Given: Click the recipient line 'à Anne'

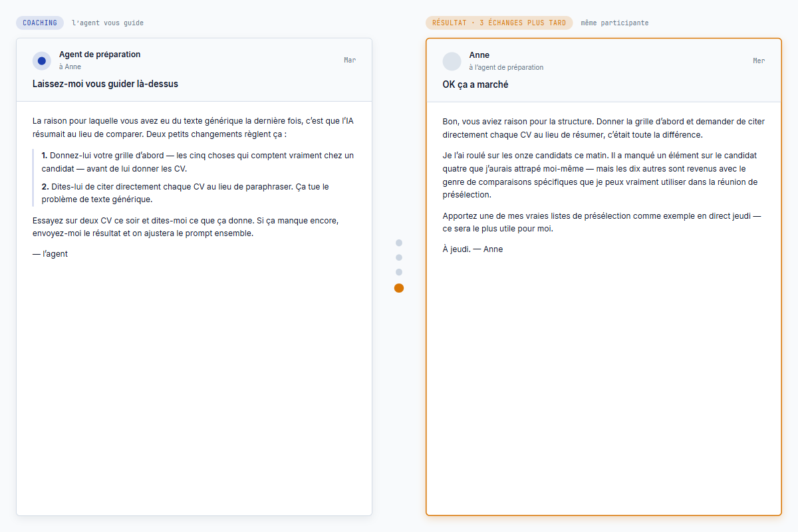Looking at the screenshot, I should coord(70,66).
